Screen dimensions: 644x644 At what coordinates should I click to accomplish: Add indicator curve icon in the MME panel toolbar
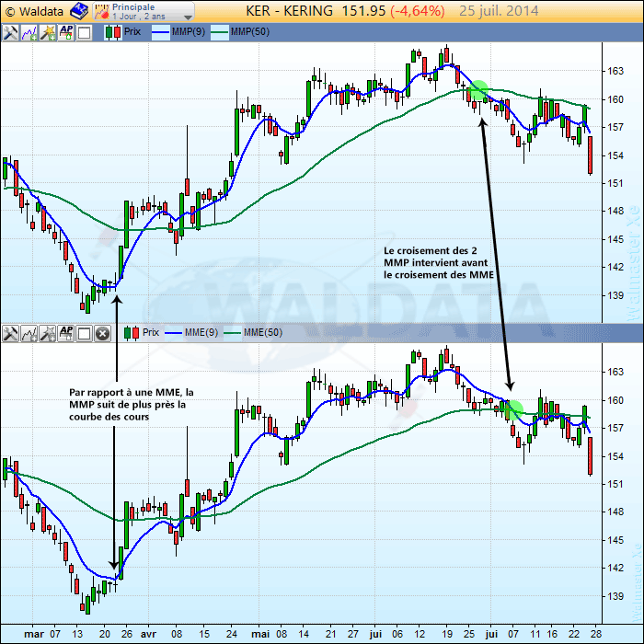point(29,333)
